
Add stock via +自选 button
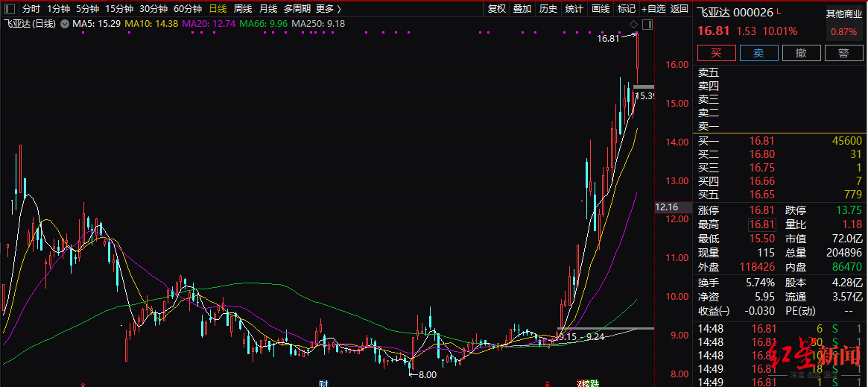click(x=653, y=9)
